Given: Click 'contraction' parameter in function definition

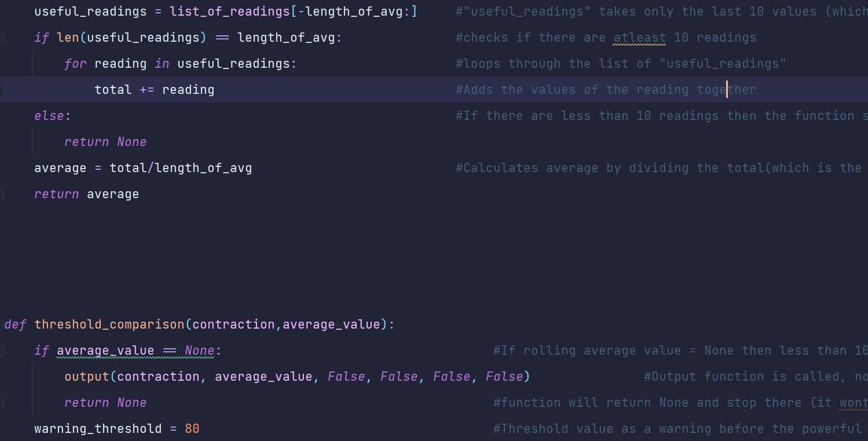Looking at the screenshot, I should coord(233,325).
